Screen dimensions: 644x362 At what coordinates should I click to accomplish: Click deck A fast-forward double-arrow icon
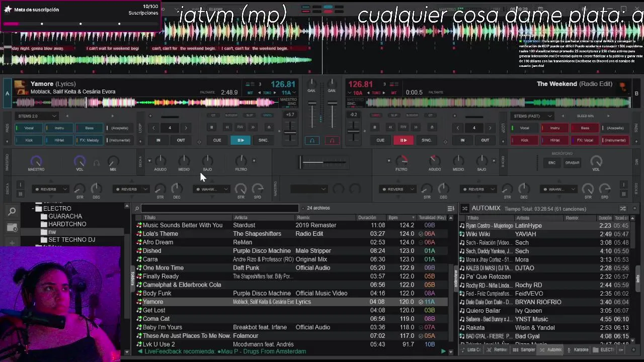tap(253, 127)
